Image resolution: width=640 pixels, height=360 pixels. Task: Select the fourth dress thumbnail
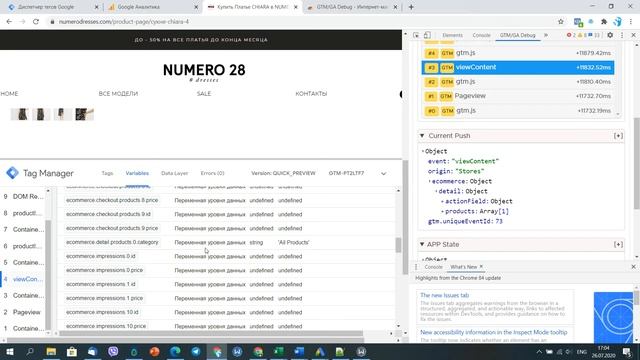[84, 114]
